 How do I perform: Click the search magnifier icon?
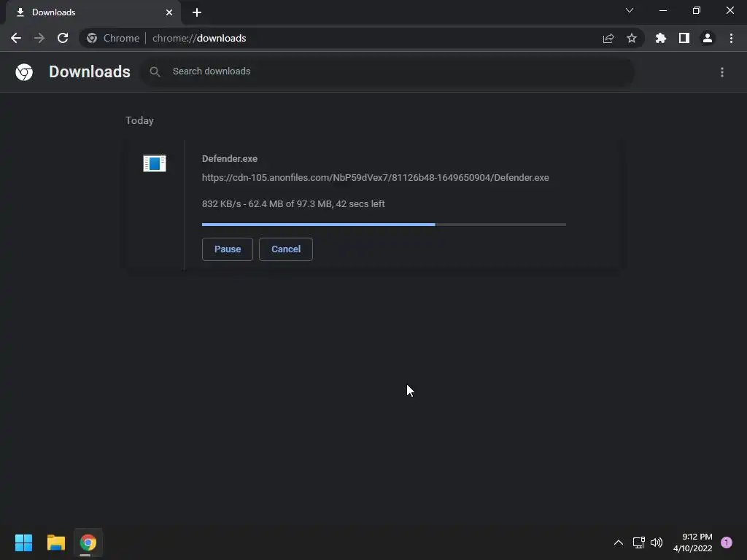point(155,72)
